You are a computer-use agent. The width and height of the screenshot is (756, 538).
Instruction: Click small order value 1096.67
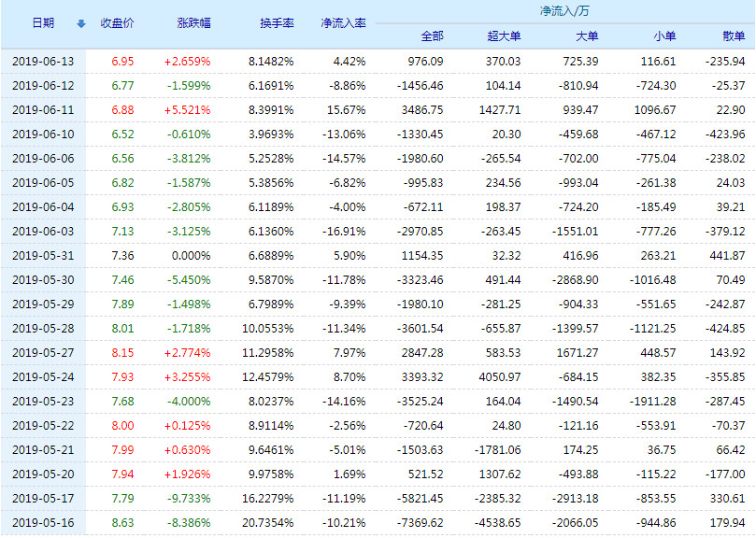point(655,110)
